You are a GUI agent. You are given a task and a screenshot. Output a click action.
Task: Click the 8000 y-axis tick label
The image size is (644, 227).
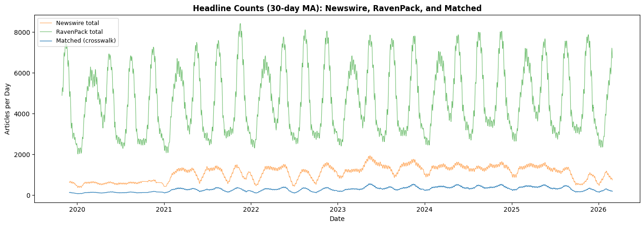click(23, 32)
